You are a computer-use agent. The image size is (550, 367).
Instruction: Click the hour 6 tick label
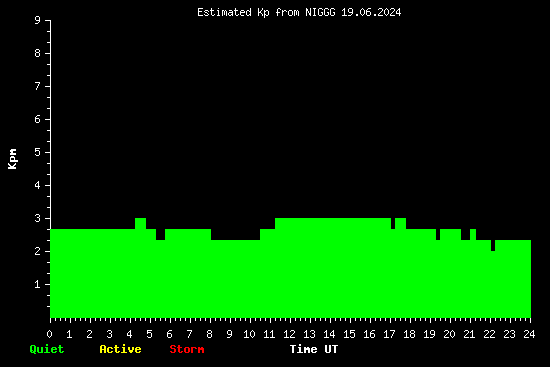pos(169,334)
